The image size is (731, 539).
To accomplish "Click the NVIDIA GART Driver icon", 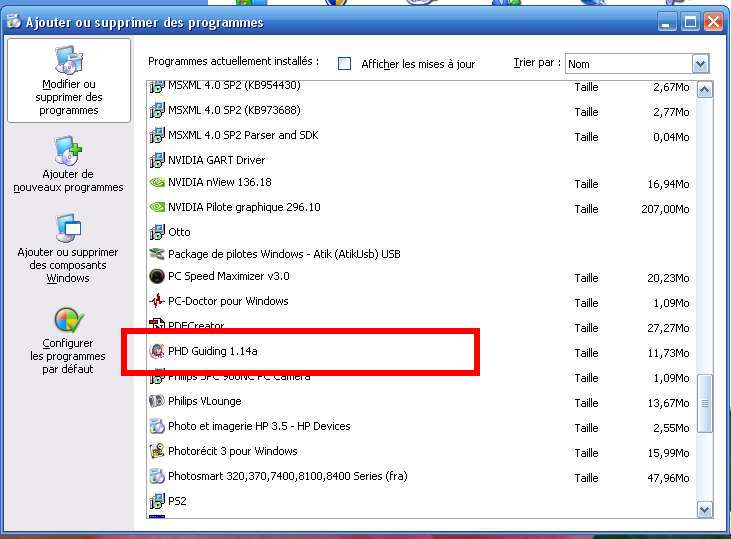I will coord(157,160).
